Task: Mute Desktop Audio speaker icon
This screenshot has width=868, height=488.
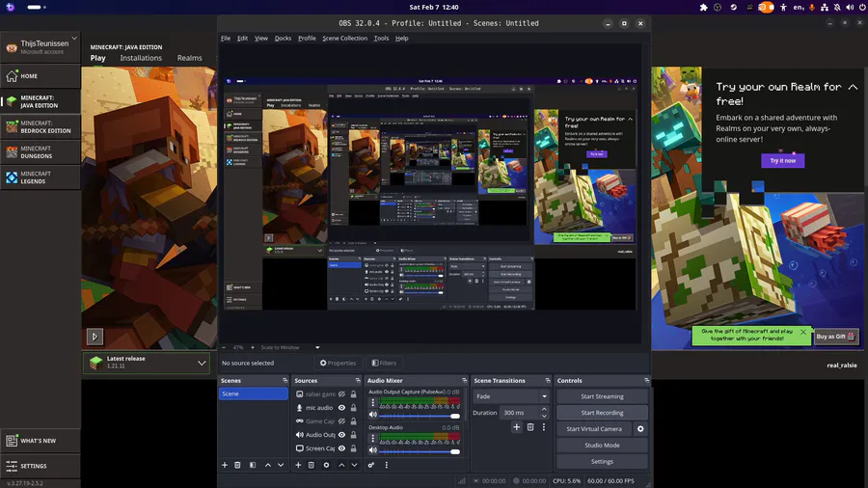Action: (x=373, y=450)
